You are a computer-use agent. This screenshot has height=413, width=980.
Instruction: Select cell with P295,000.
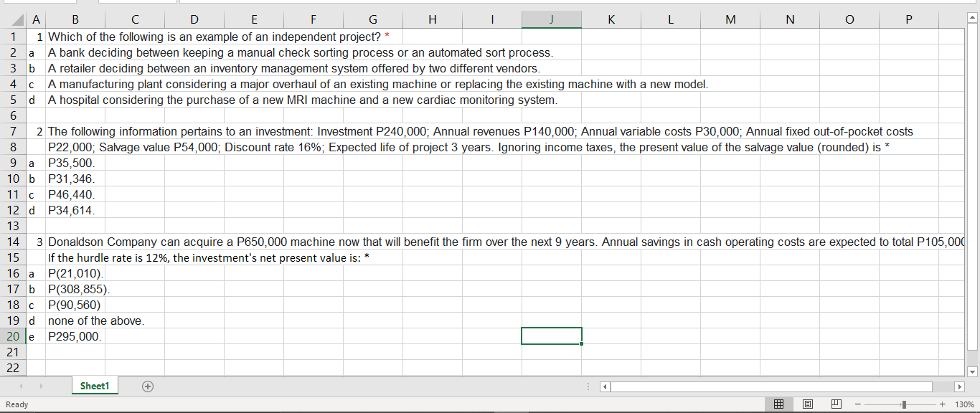[x=76, y=336]
